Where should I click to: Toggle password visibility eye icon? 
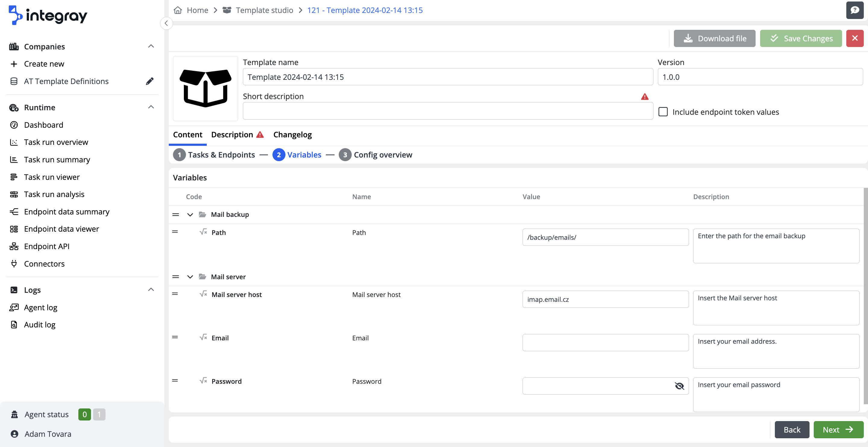(679, 386)
